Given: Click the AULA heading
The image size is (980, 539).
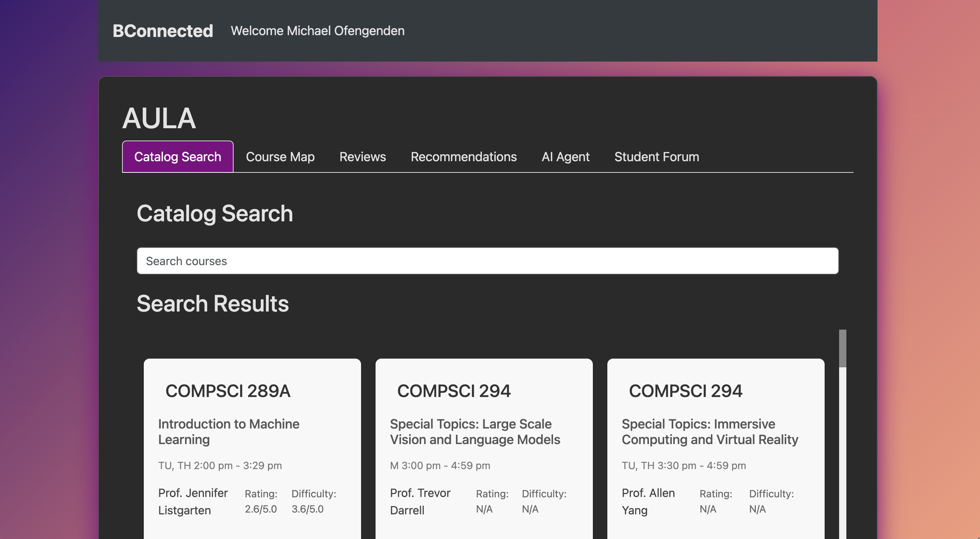Looking at the screenshot, I should tap(159, 118).
